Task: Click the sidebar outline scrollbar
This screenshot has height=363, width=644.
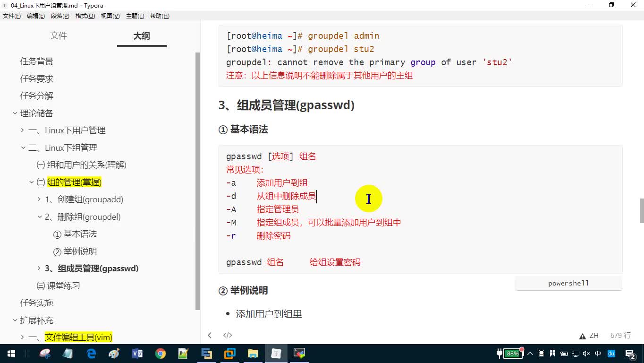Action: coord(197,181)
